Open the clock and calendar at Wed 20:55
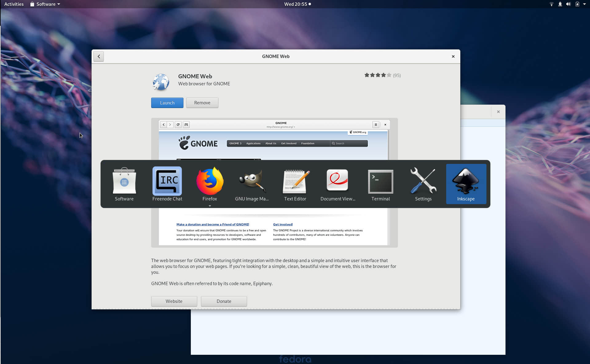This screenshot has width=590, height=364. coord(297,4)
